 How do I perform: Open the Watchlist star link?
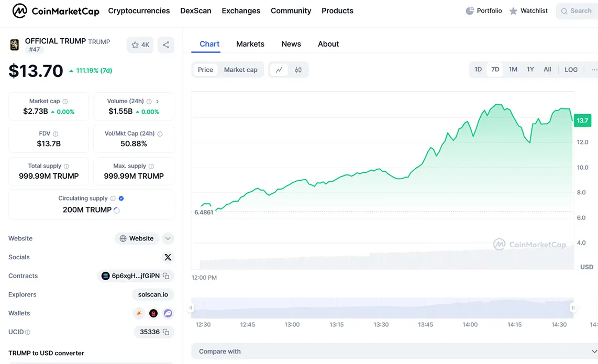[528, 10]
